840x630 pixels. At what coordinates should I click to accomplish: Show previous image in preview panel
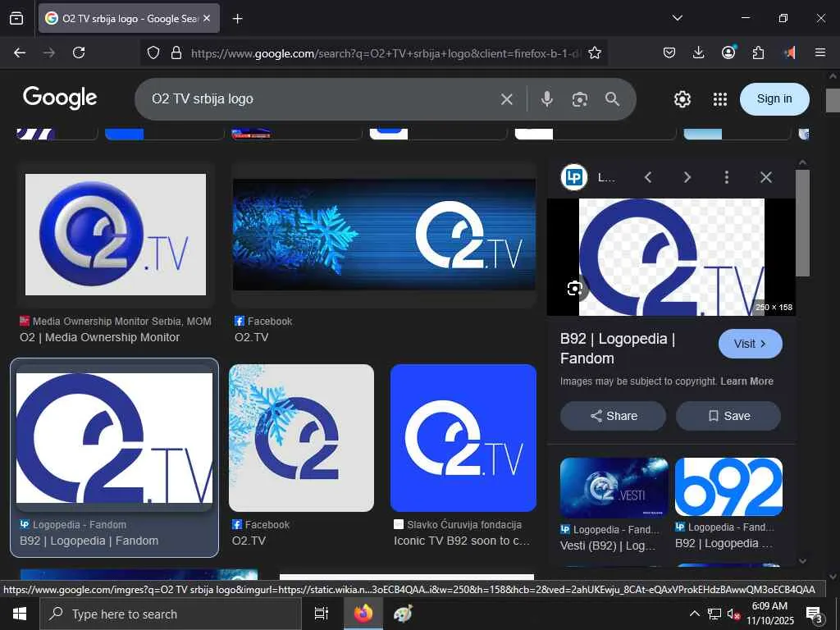point(648,177)
